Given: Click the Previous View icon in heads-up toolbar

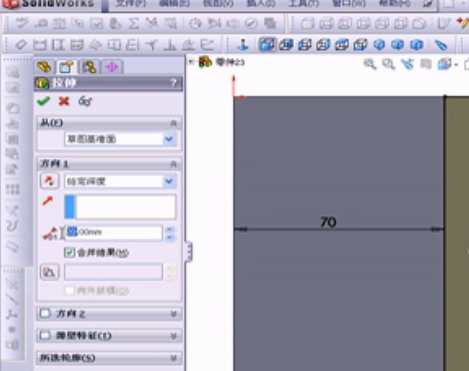Looking at the screenshot, I should click(407, 64).
